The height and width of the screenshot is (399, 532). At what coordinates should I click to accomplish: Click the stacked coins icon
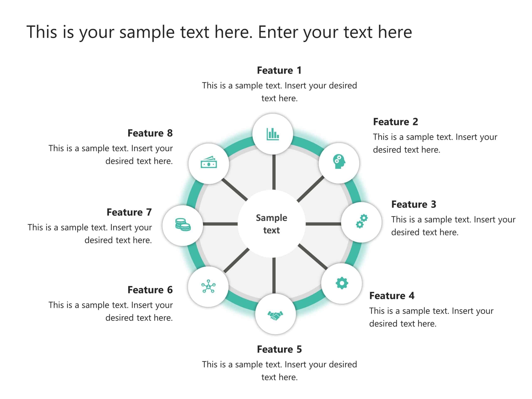tap(183, 225)
